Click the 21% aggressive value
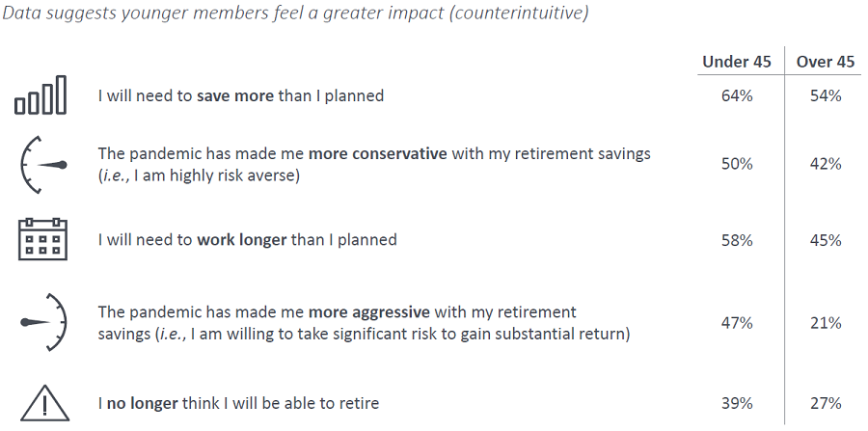Screen dimensions: 868x431 826,323
